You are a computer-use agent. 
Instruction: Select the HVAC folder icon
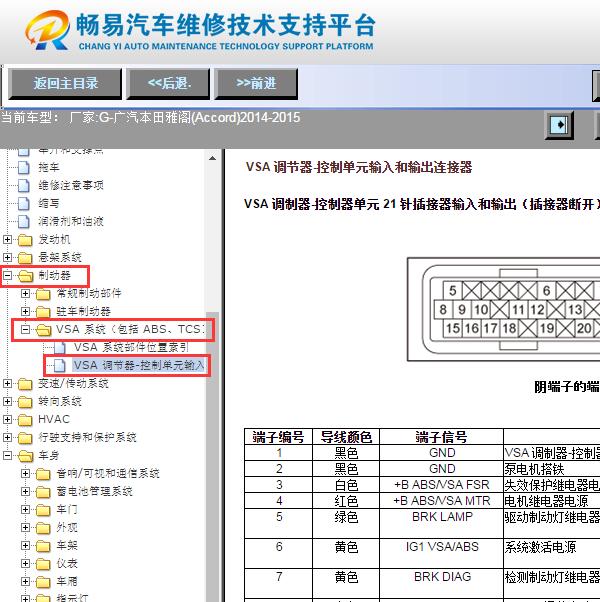pos(25,420)
